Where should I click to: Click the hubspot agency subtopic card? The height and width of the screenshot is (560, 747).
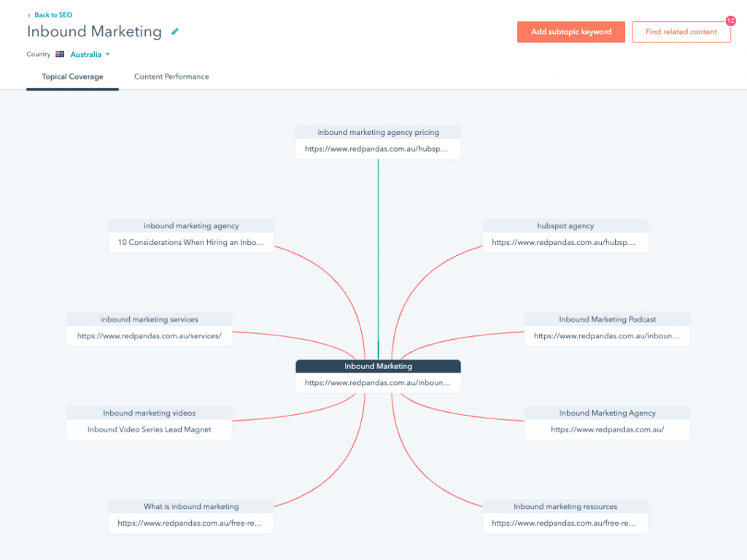click(565, 226)
